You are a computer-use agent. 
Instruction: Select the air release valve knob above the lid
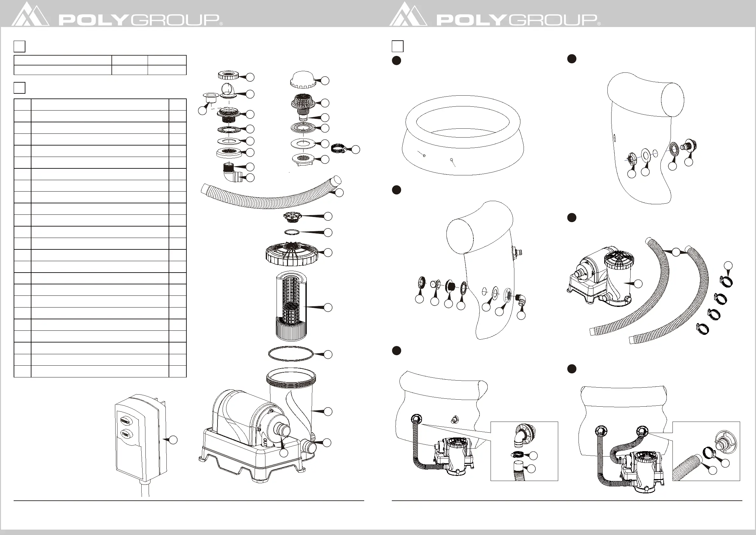pyautogui.click(x=292, y=217)
